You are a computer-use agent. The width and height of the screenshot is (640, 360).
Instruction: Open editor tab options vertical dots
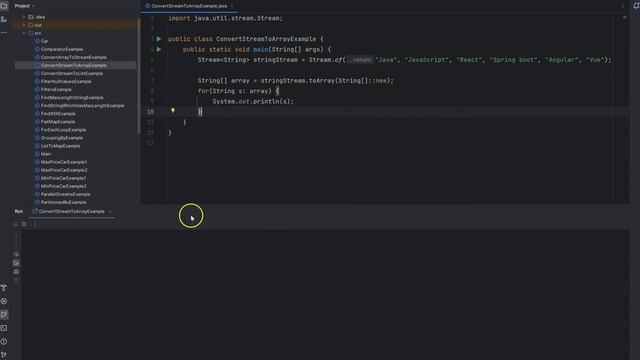pyautogui.click(x=623, y=6)
